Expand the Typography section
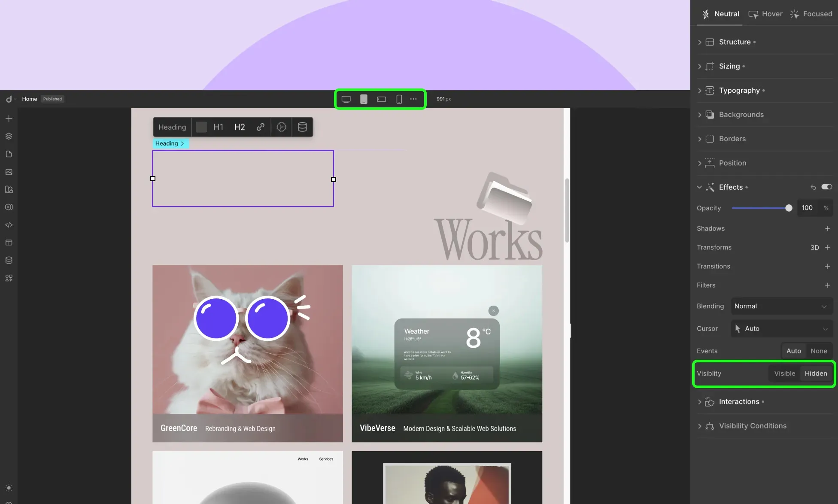838x504 pixels. click(764, 91)
